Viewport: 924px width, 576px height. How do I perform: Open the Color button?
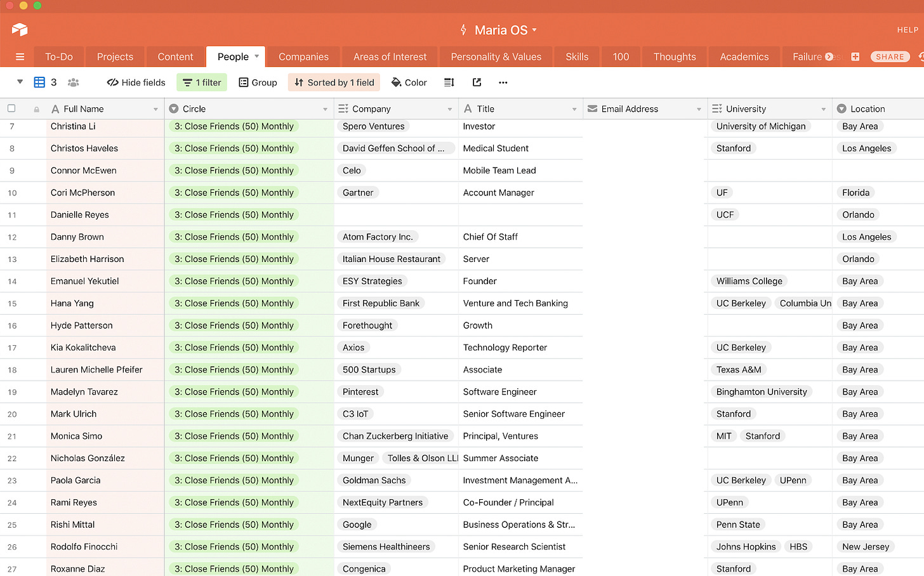coord(409,82)
